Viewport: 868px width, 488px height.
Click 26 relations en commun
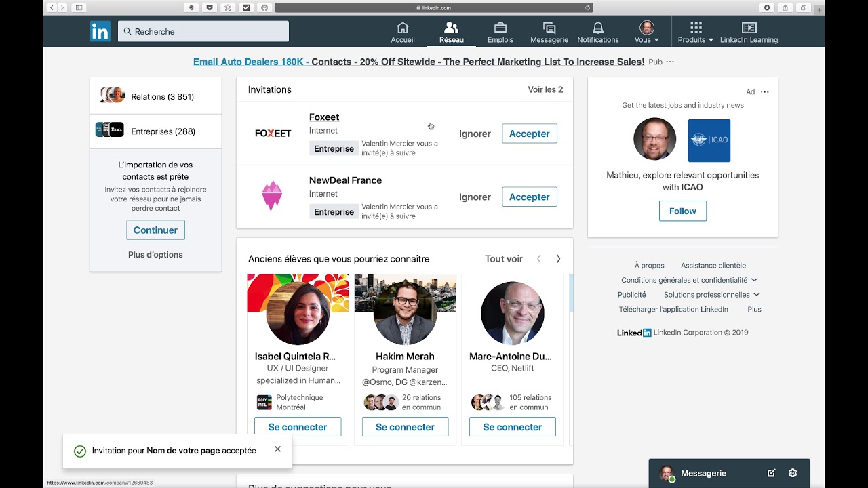point(421,403)
